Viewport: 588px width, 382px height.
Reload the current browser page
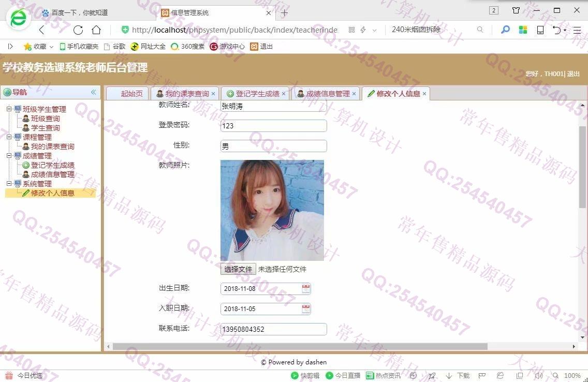click(x=78, y=30)
